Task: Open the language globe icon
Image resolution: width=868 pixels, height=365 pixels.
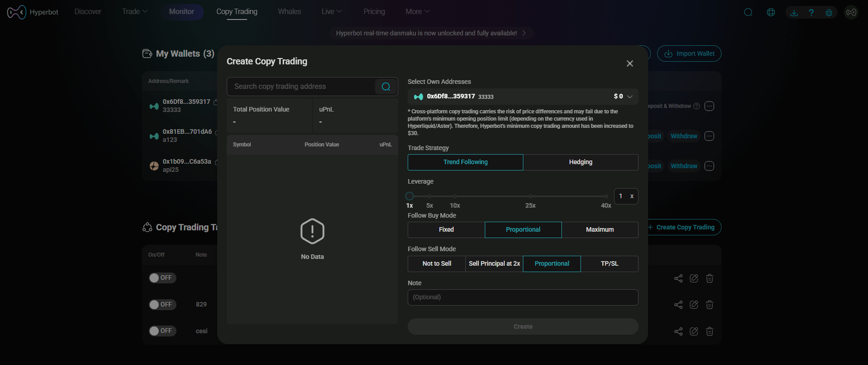Action: pos(771,12)
